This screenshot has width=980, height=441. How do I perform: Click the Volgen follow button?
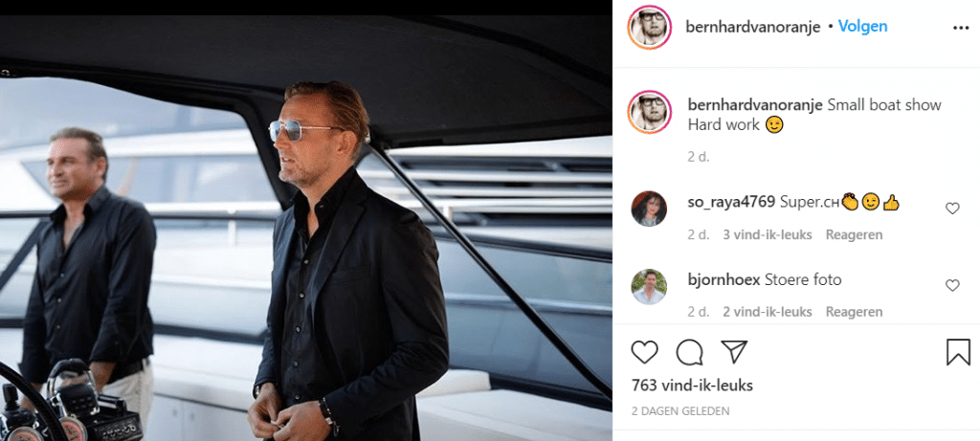click(862, 27)
